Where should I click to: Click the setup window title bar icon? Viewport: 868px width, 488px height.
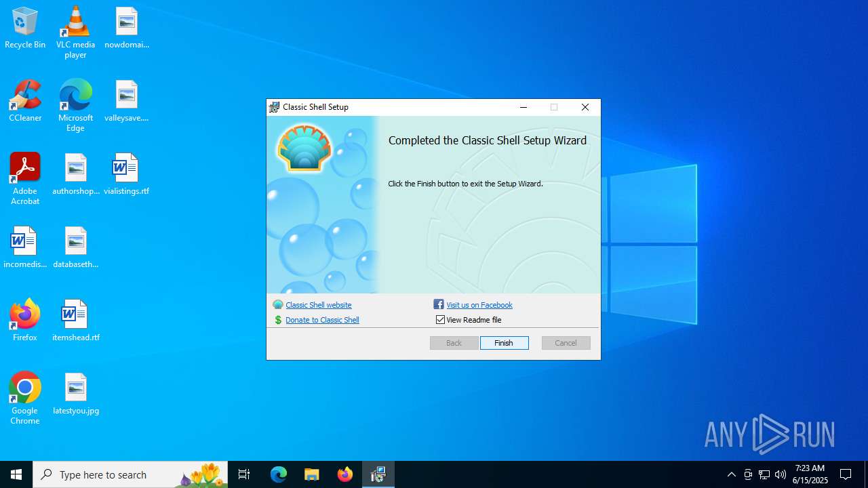tap(274, 107)
